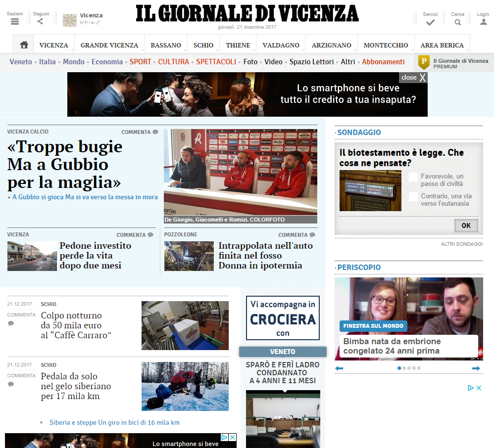The height and width of the screenshot is (448, 494).
Task: Open the Sezioni hamburger menu
Action: [15, 21]
